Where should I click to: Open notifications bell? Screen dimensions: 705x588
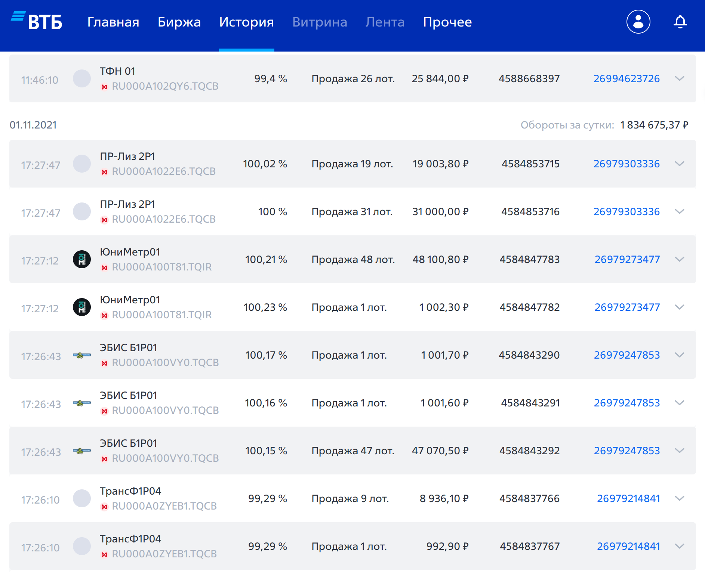[680, 22]
